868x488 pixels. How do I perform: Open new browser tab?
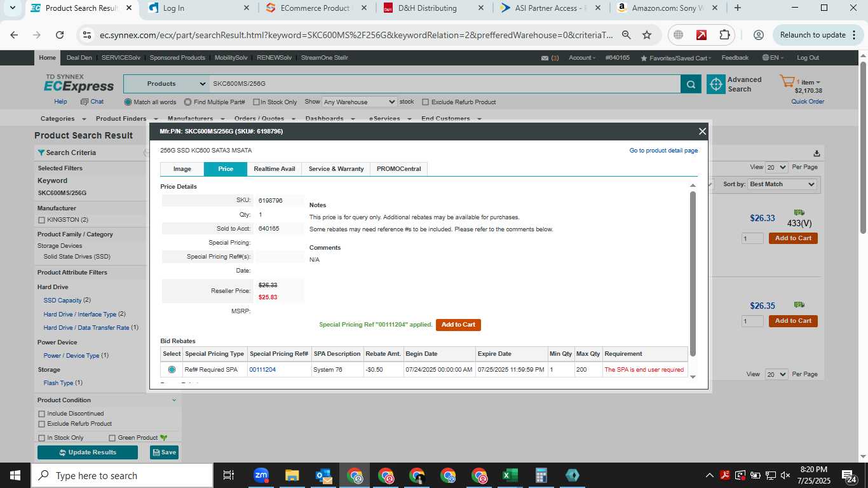point(737,8)
